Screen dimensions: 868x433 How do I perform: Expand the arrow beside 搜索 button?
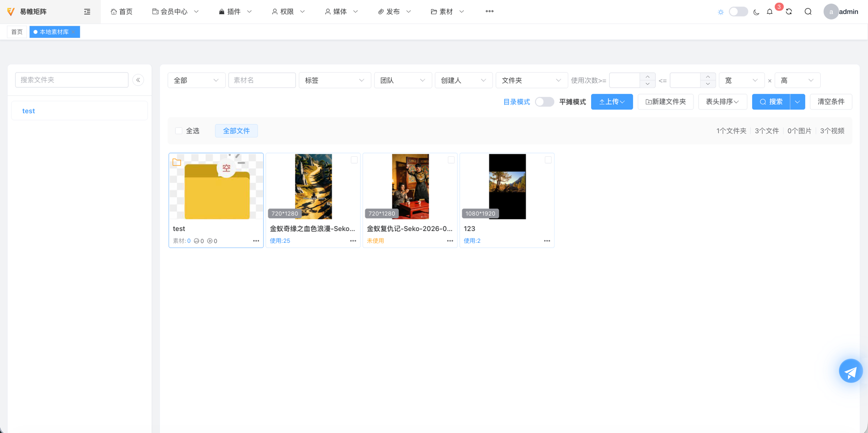(x=798, y=102)
